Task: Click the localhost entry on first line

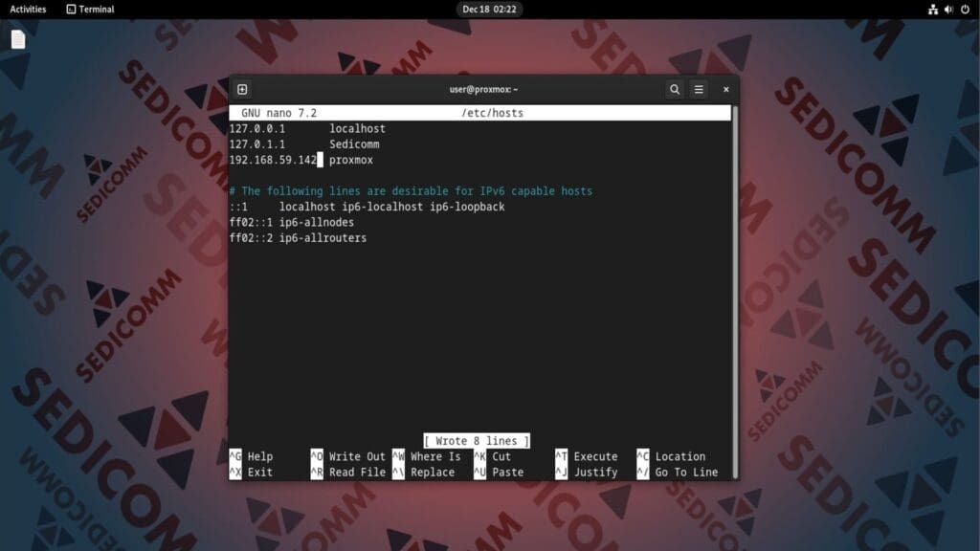Action: click(x=357, y=128)
